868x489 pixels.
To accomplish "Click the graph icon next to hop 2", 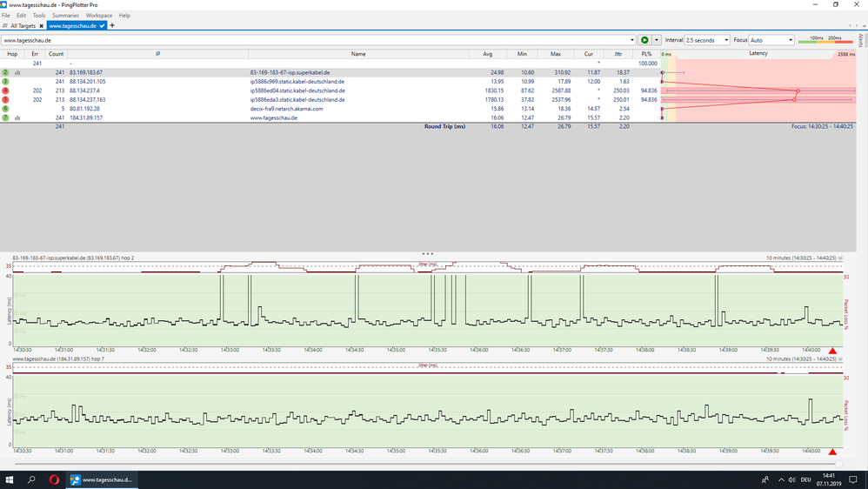I will [x=17, y=73].
